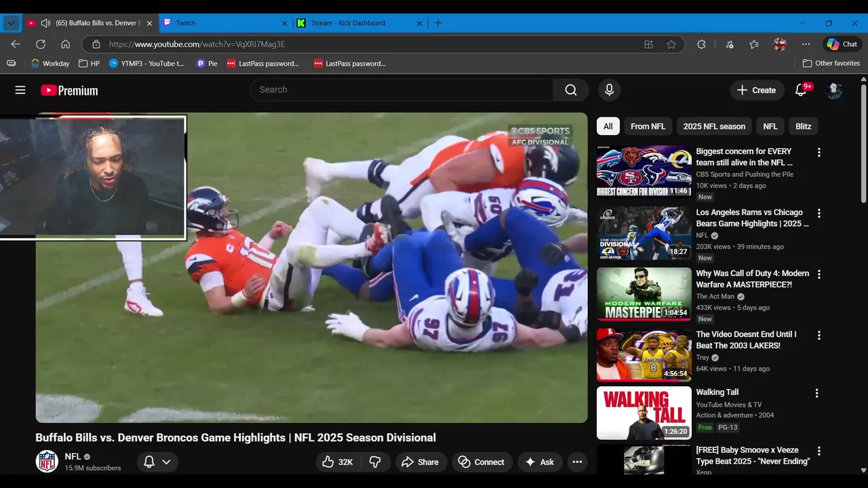Open Rams vs Chicago Bears highlights thumbnail

[644, 233]
